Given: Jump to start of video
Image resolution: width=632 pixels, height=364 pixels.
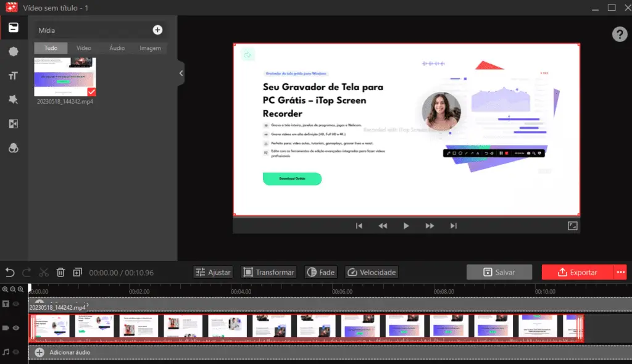Looking at the screenshot, I should (359, 226).
